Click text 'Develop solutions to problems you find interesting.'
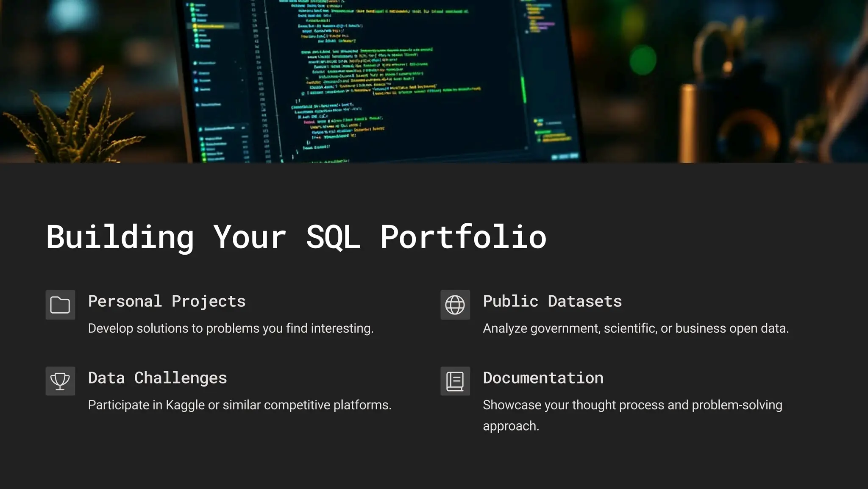Viewport: 868px width, 489px height. point(231,328)
